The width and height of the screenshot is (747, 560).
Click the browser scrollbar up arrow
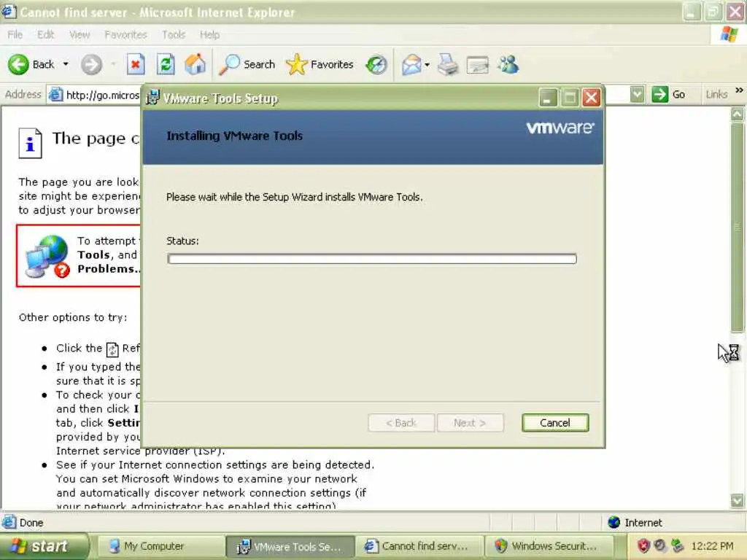(x=737, y=114)
